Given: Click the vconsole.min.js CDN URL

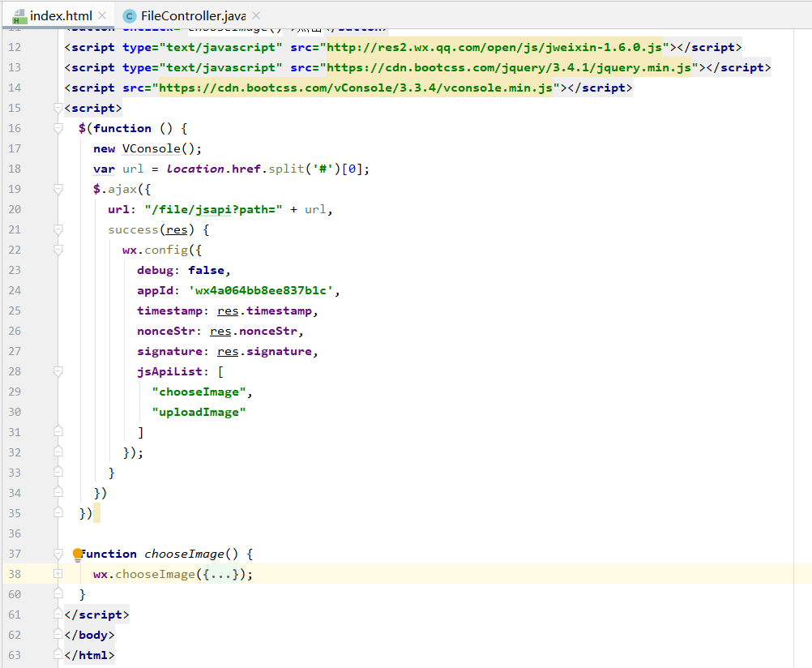Looking at the screenshot, I should pos(356,88).
